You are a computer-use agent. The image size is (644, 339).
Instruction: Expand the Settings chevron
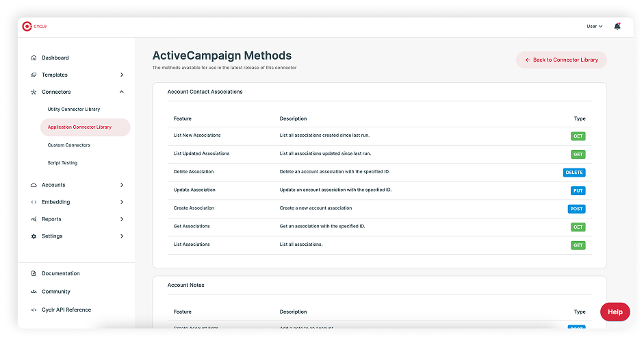coord(122,236)
